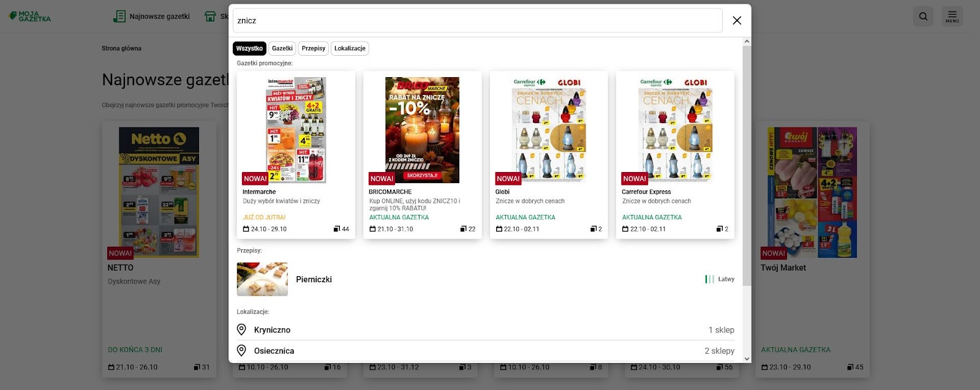The height and width of the screenshot is (390, 980).
Task: Click page count icon on Twój Market card
Action: pyautogui.click(x=850, y=367)
